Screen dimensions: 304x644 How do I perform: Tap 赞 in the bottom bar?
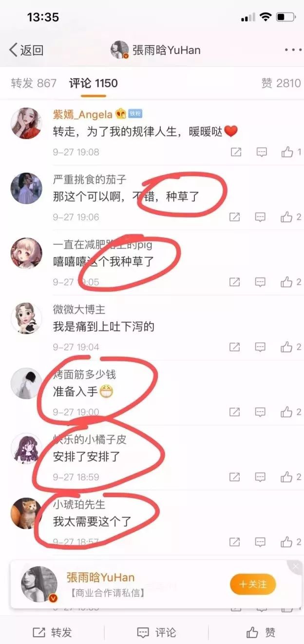pos(261,632)
